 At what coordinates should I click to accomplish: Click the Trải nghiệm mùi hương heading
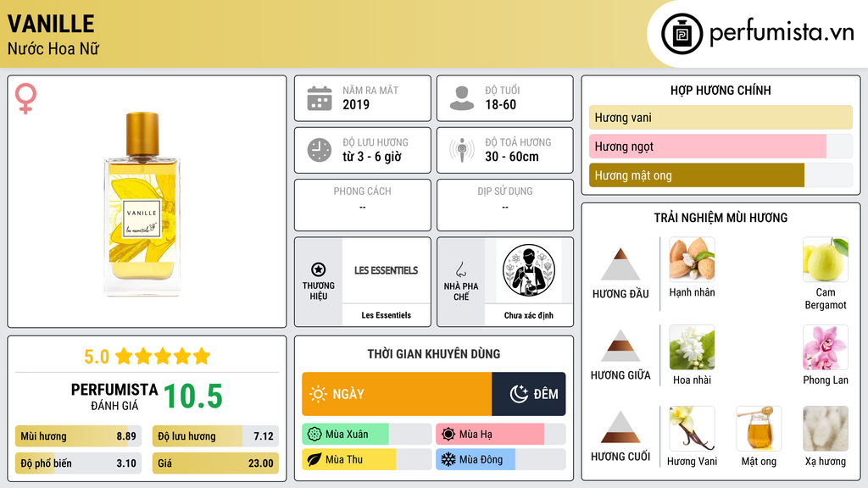[x=721, y=218]
